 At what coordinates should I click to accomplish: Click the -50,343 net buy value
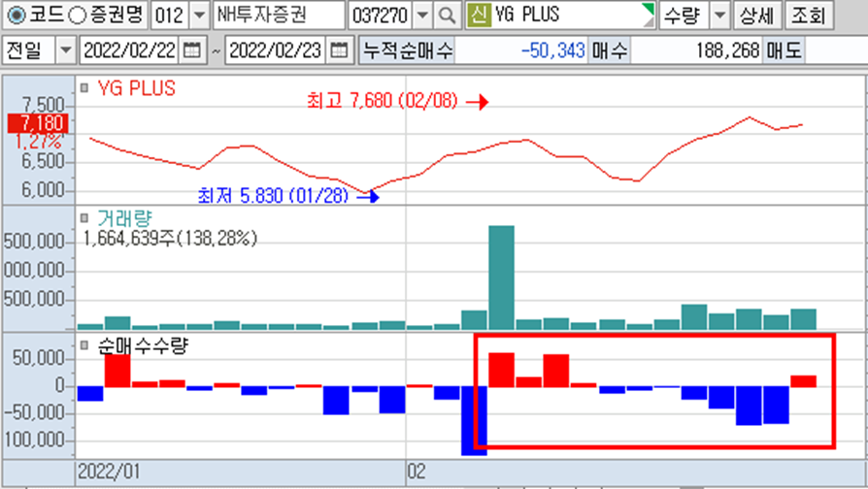(553, 50)
